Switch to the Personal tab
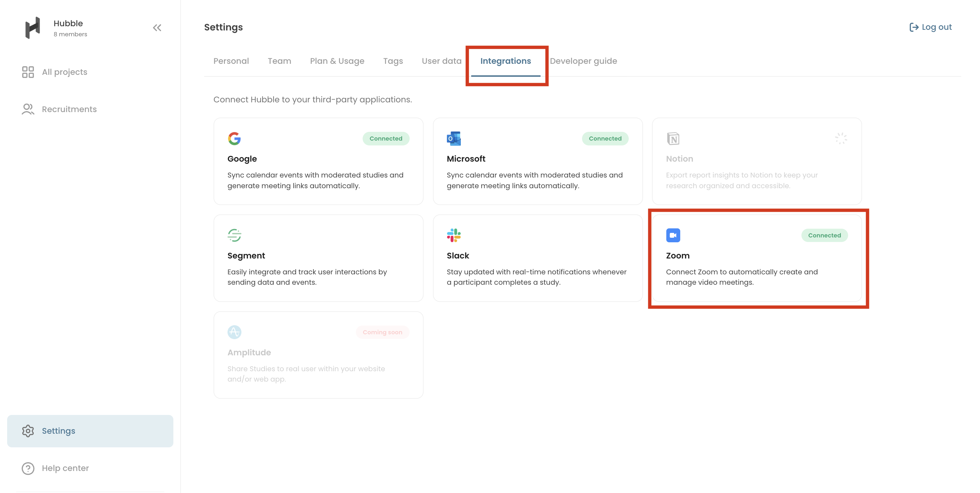980x493 pixels. click(x=231, y=61)
